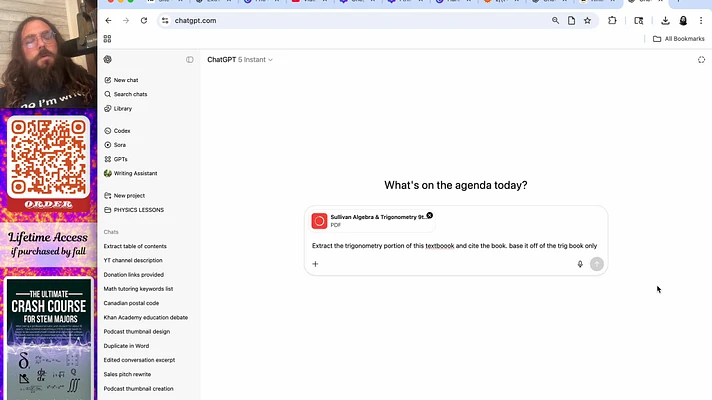Click the plus attach button in composer
Image resolution: width=712 pixels, height=400 pixels.
coord(315,264)
